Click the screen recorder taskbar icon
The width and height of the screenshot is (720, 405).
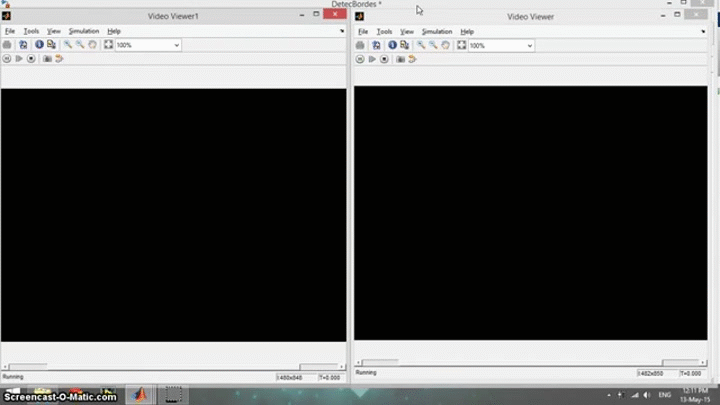tap(173, 394)
